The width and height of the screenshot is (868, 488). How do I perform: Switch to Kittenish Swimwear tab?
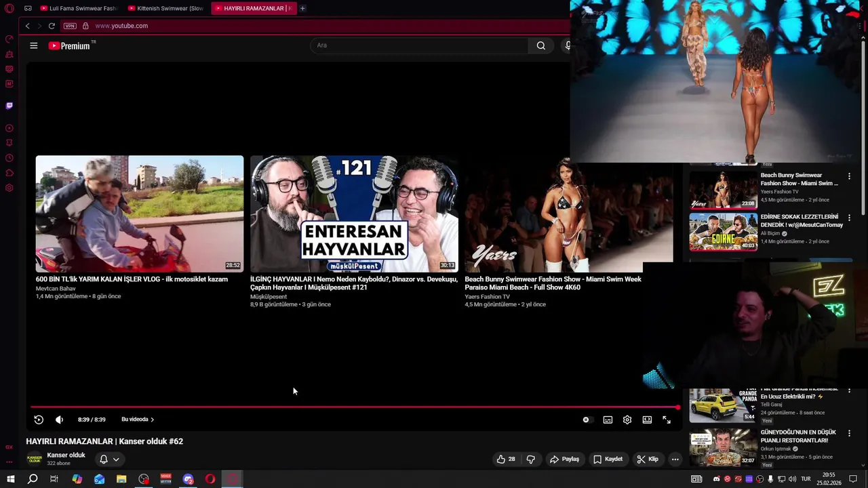point(165,8)
